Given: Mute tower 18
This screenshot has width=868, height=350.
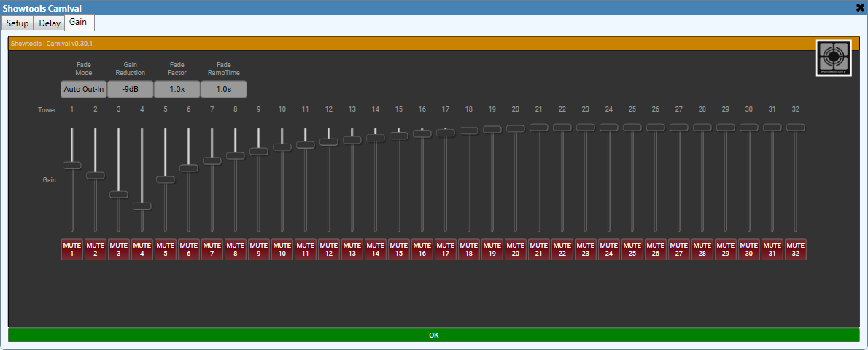Looking at the screenshot, I should [469, 249].
